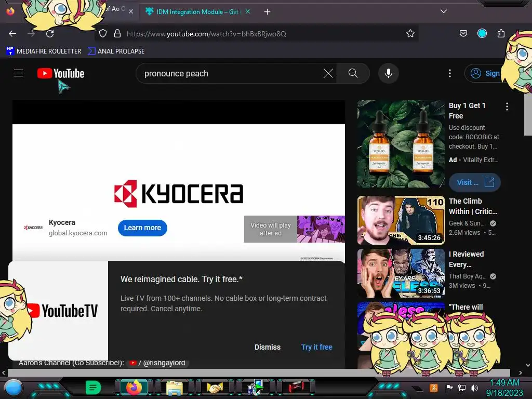The height and width of the screenshot is (399, 532).
Task: Open the That Boy Aq... channel name
Action: pos(468,276)
